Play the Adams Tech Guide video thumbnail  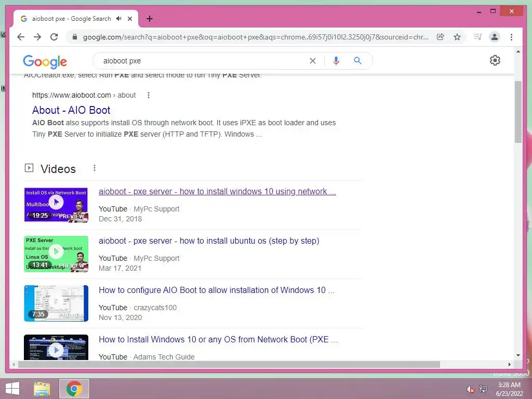pos(56,348)
